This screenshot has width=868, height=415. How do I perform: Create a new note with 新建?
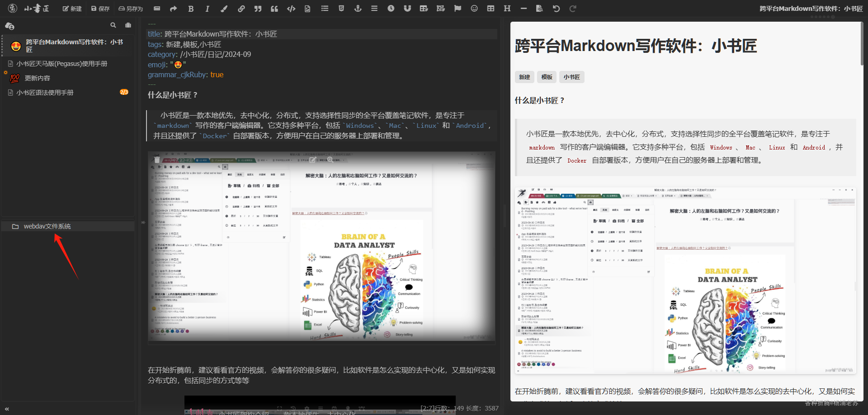point(72,9)
